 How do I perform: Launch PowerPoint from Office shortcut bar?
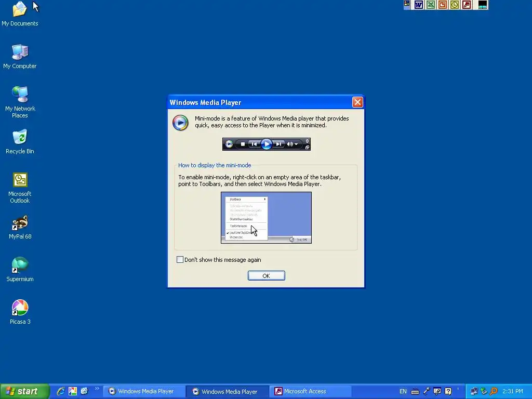click(x=443, y=5)
